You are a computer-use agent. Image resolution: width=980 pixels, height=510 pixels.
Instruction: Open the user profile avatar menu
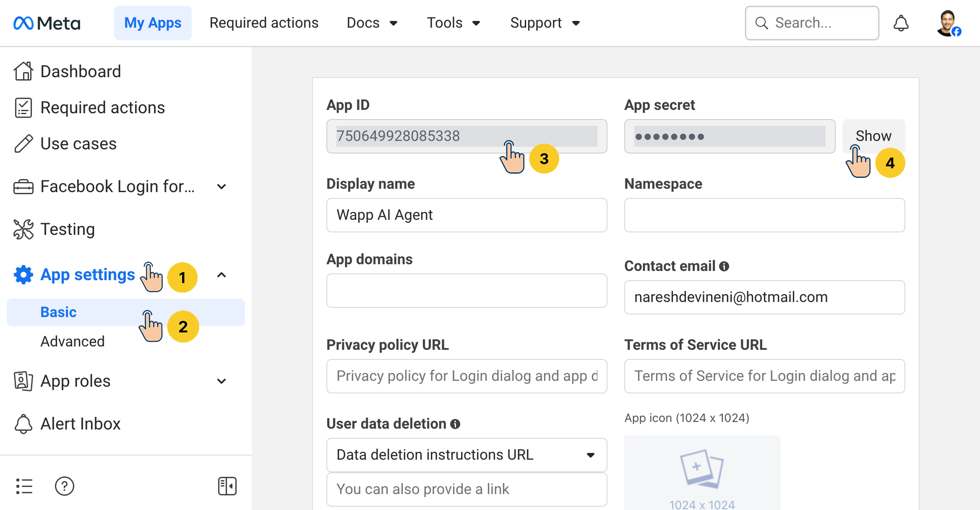(x=948, y=23)
